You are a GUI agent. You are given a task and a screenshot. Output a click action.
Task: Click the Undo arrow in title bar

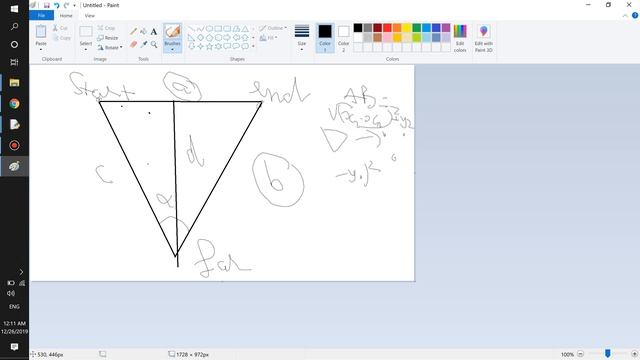pos(57,5)
